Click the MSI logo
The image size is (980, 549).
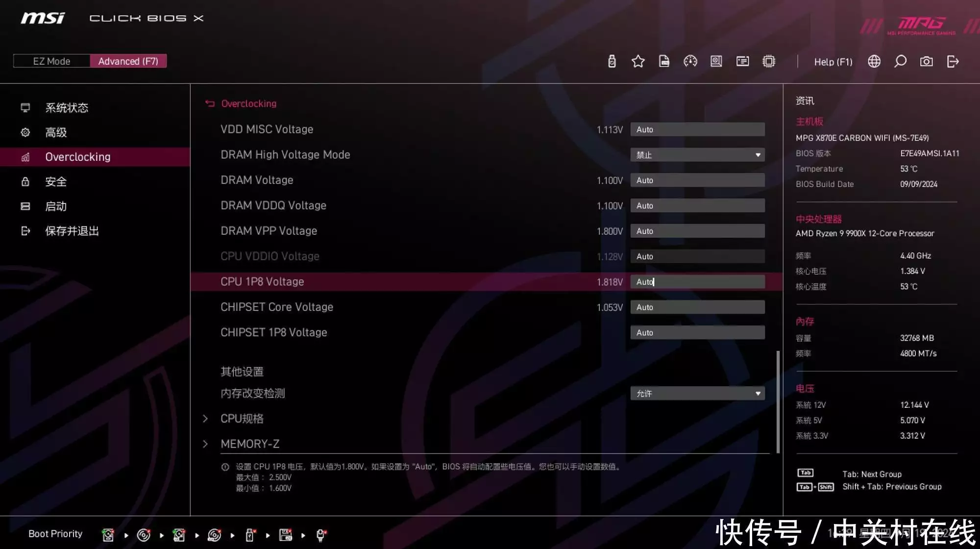pos(42,18)
